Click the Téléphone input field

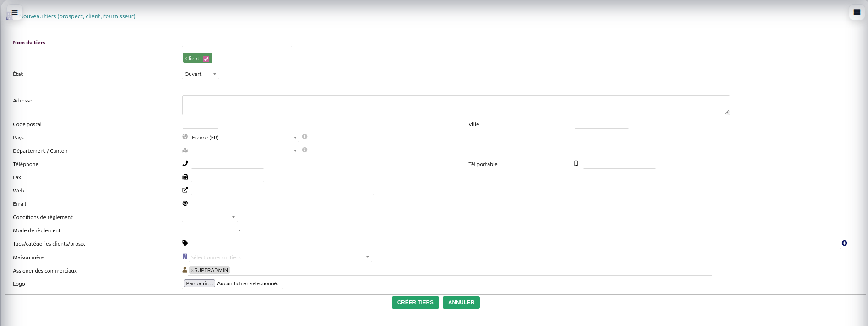[x=228, y=164]
